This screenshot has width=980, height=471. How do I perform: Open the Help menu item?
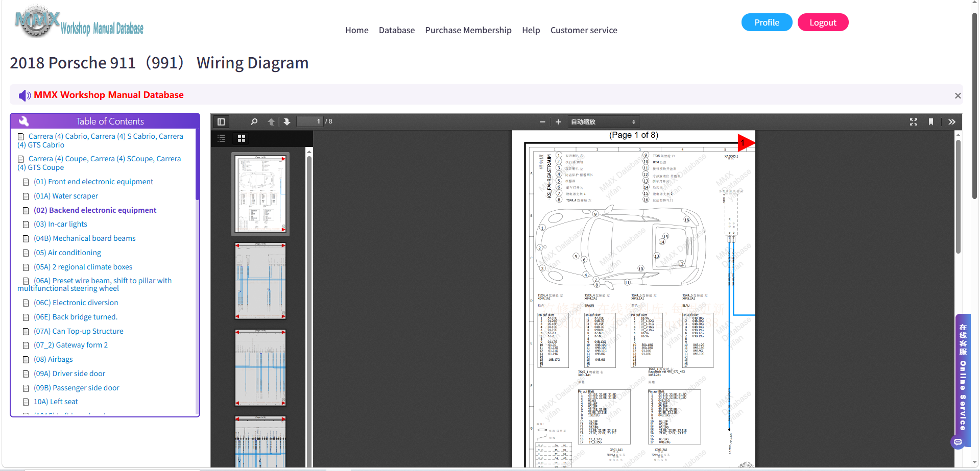(531, 30)
